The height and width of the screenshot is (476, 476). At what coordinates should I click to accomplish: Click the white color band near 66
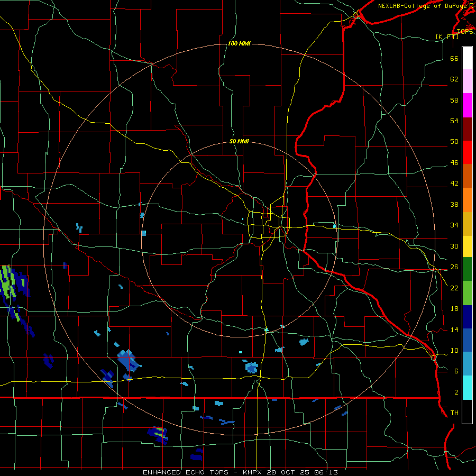[x=467, y=58]
